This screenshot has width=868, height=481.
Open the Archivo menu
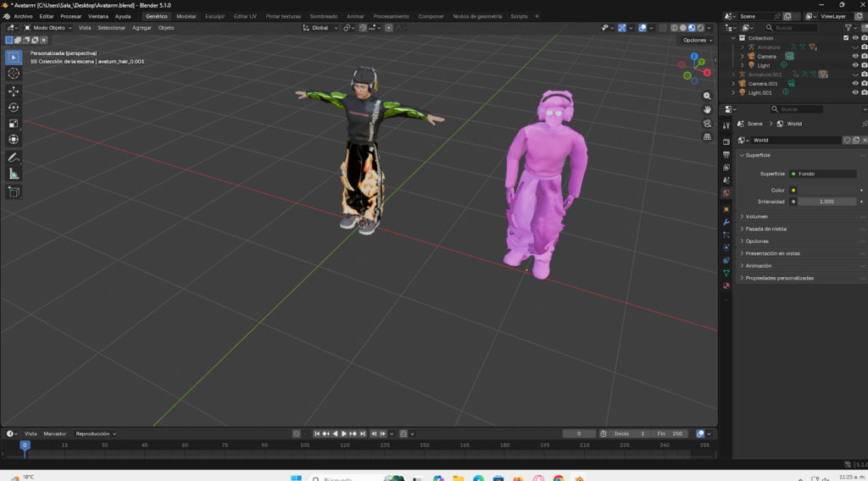point(23,17)
